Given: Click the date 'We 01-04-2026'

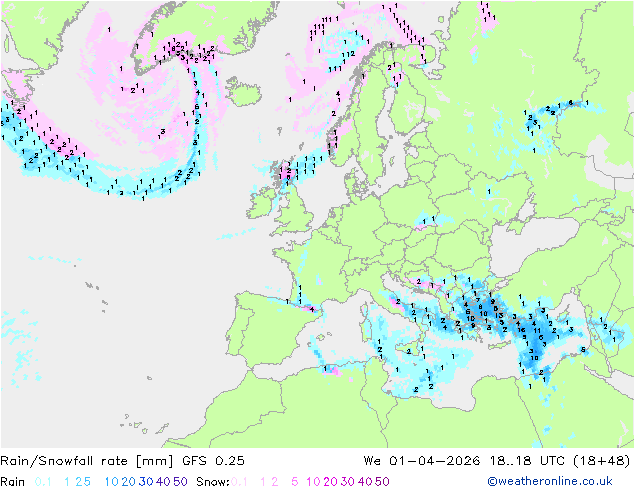Looking at the screenshot, I should point(422,461).
